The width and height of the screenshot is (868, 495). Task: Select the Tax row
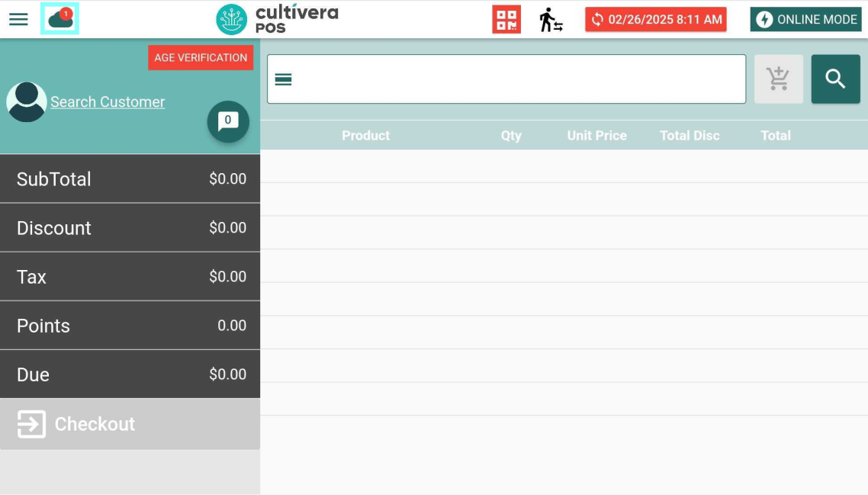[x=130, y=276]
